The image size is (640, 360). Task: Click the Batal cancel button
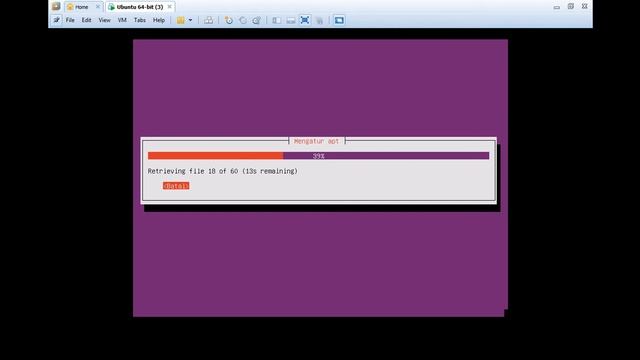(176, 186)
